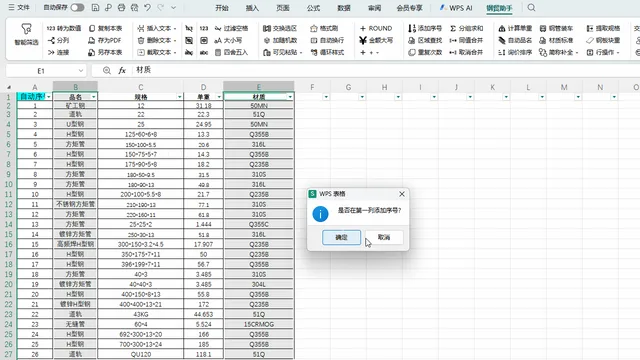Click 重复次数 repeat count tool
The image size is (640, 360).
point(425,52)
